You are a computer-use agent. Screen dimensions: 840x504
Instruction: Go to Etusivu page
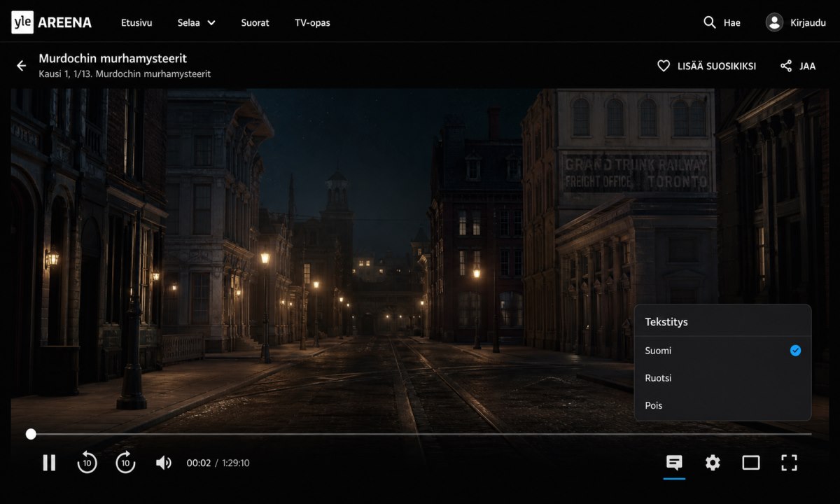point(136,22)
